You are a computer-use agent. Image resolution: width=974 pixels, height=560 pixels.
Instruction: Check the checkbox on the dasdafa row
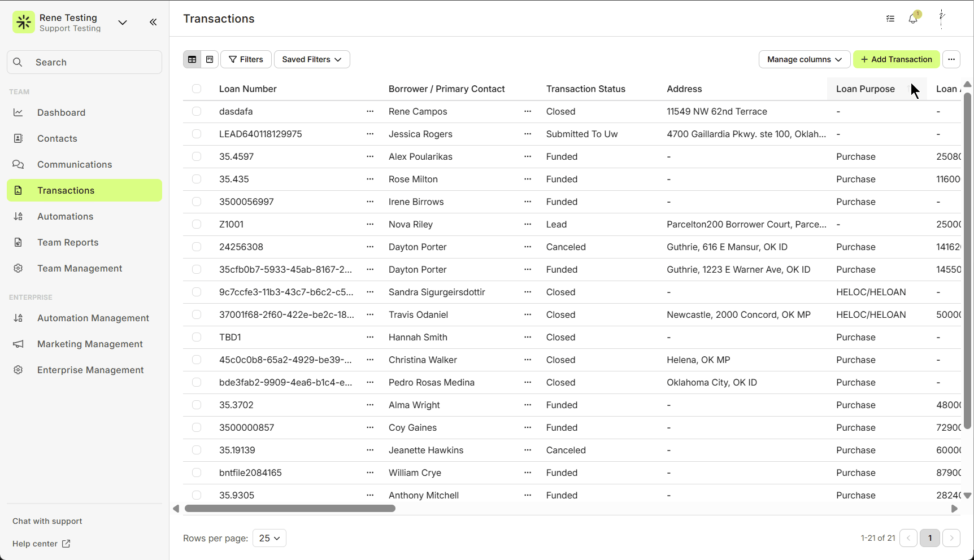pos(197,111)
